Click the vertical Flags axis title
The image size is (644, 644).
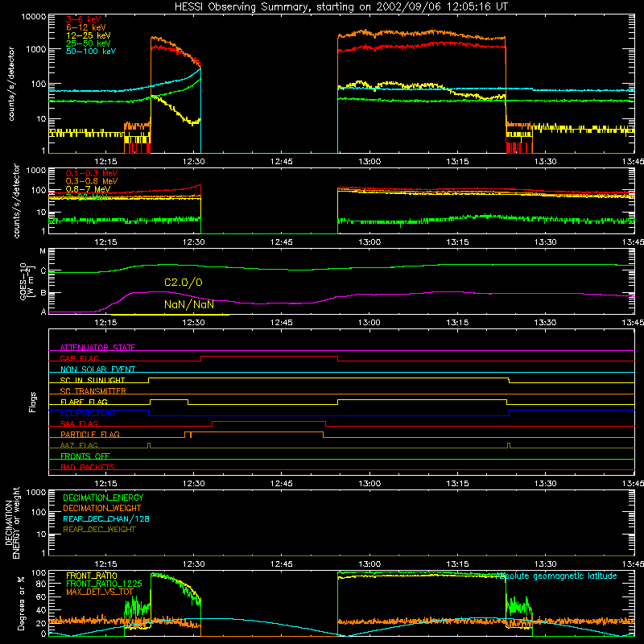point(33,402)
